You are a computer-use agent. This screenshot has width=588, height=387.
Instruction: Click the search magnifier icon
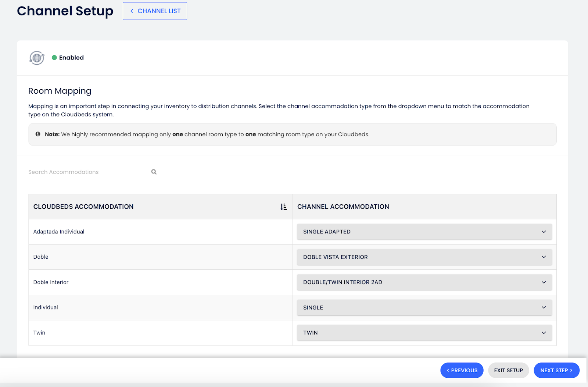pyautogui.click(x=154, y=172)
